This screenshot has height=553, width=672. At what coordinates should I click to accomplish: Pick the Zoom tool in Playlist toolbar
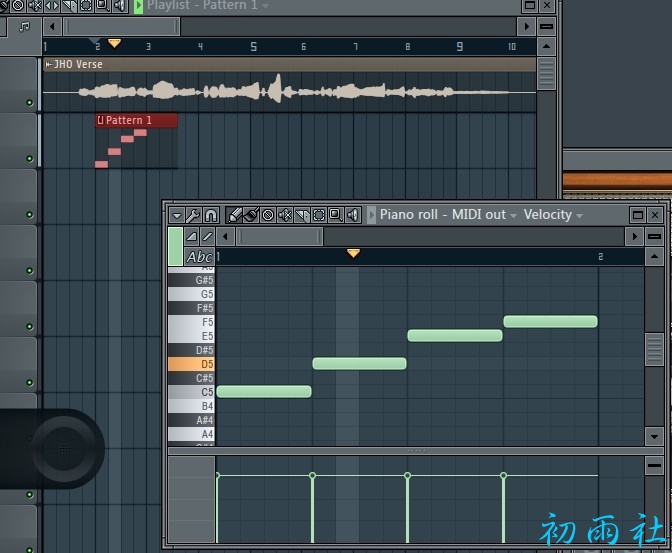(x=102, y=5)
